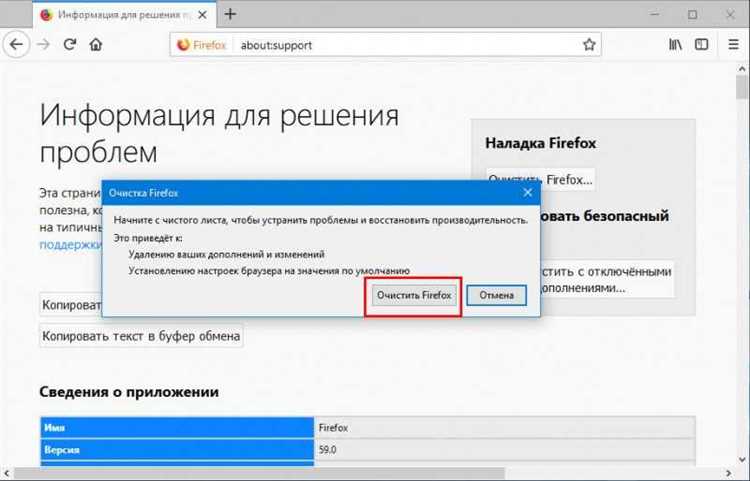
Task: Select the Информация для решения tab
Action: tap(126, 15)
